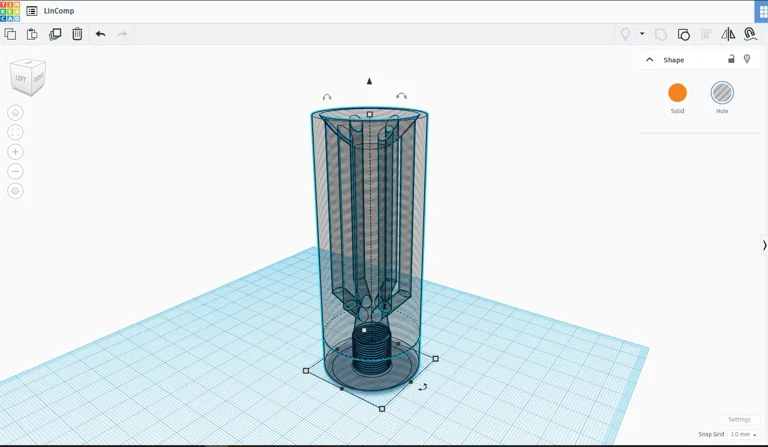
Task: Click the Mirror tool icon
Action: pyautogui.click(x=728, y=34)
